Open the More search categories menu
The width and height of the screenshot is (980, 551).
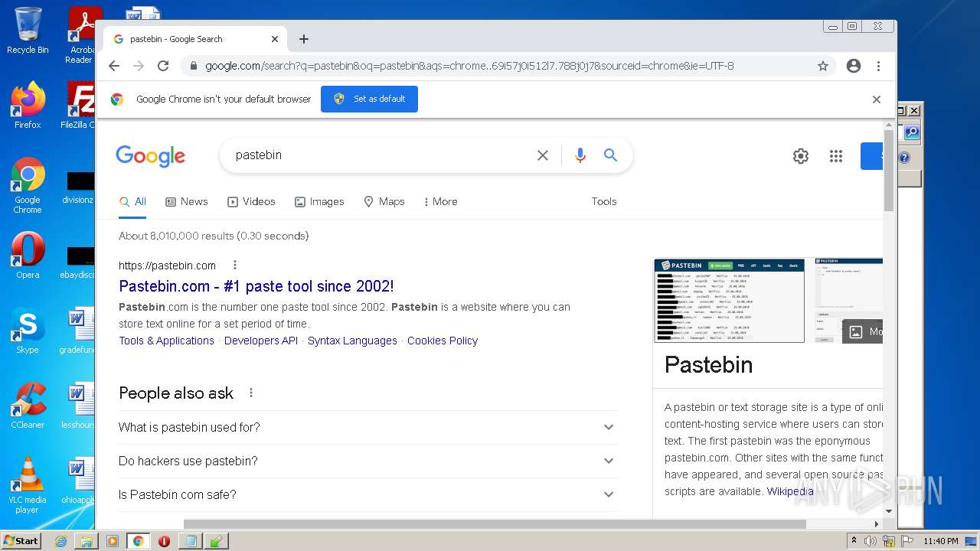[x=440, y=202]
